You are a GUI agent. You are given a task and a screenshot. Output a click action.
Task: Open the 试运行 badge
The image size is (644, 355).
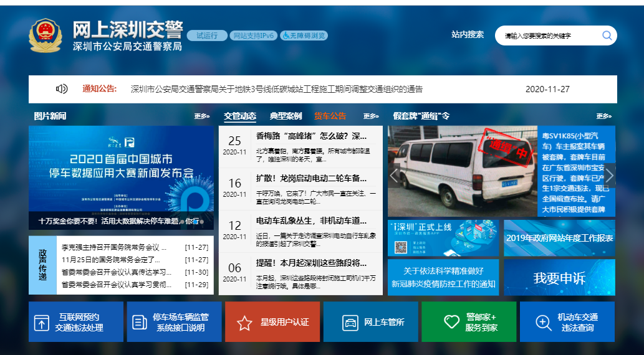207,35
